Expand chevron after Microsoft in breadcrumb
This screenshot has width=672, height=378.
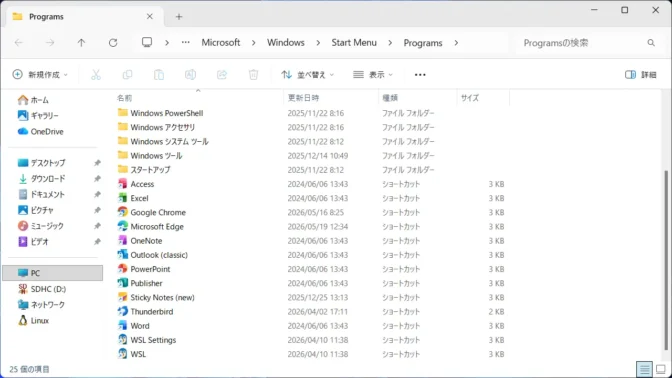tap(254, 43)
